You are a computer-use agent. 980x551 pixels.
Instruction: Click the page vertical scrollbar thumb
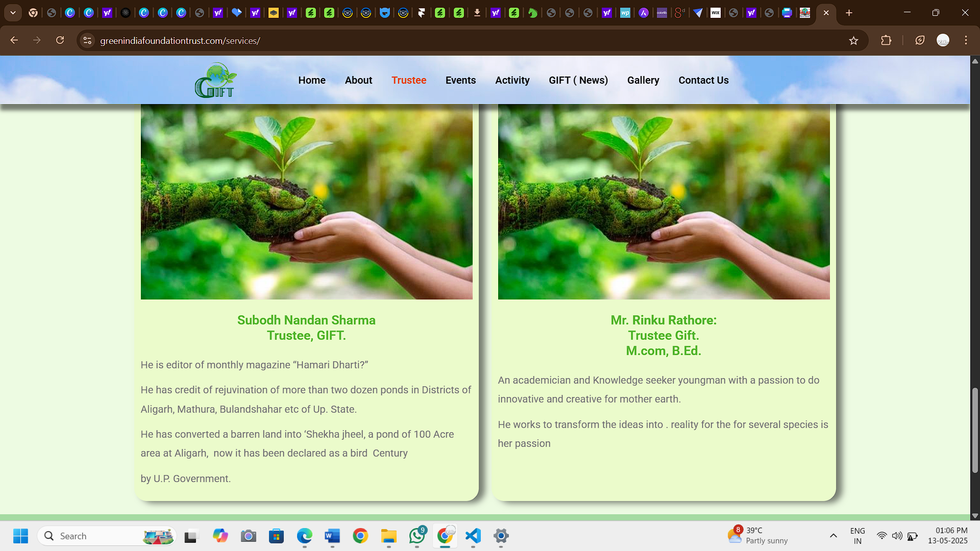pos(974,430)
